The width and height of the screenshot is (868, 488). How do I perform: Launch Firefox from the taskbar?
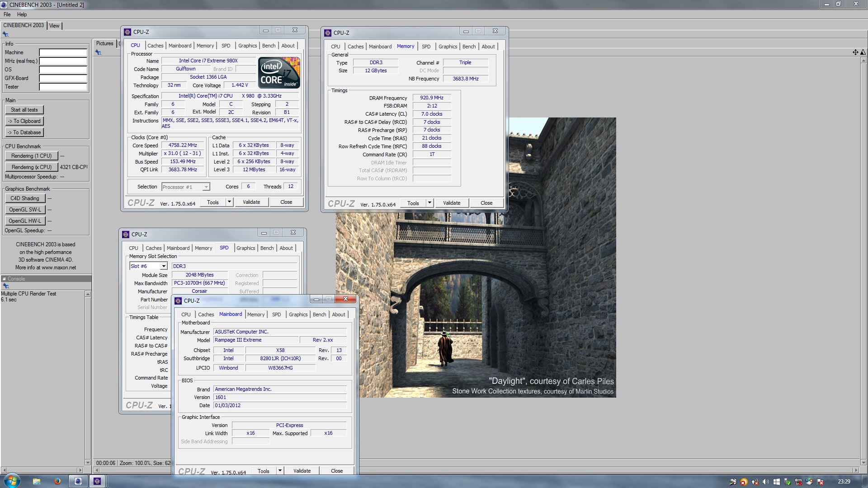tap(57, 481)
